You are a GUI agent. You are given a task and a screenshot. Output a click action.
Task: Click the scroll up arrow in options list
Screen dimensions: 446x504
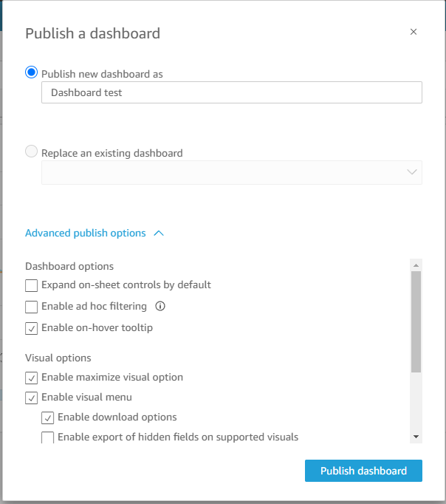point(416,265)
